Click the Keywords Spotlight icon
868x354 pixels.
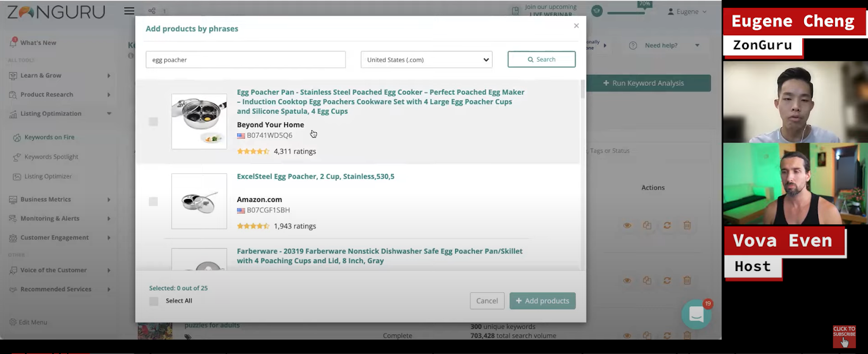tap(17, 157)
